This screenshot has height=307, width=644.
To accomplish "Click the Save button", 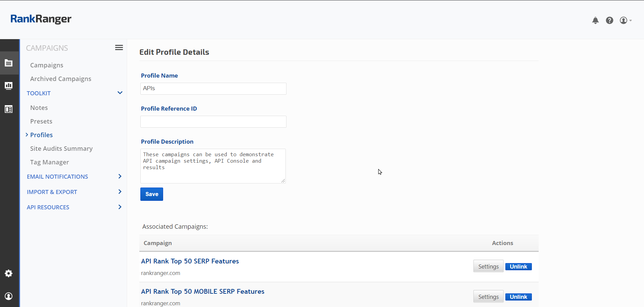I will (152, 194).
